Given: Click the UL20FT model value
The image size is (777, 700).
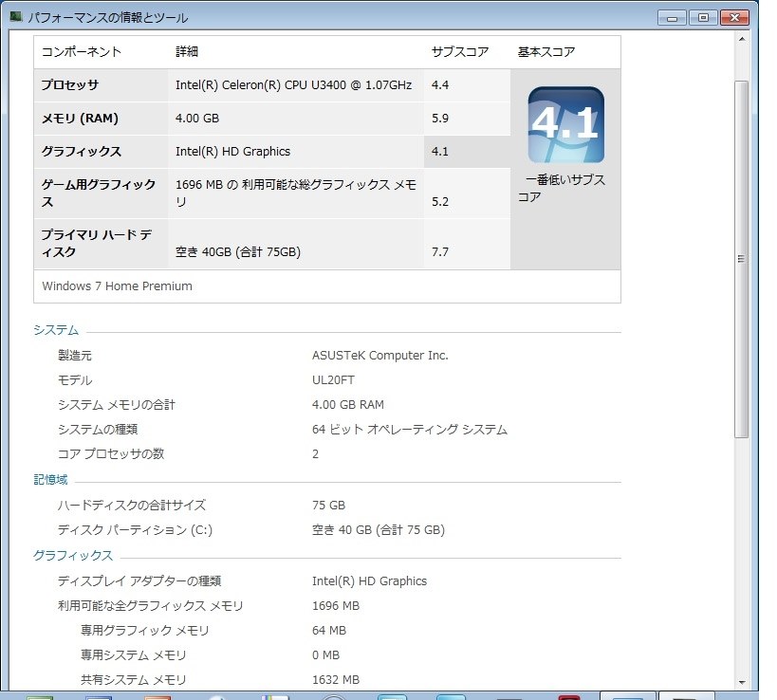Looking at the screenshot, I should pyautogui.click(x=333, y=380).
